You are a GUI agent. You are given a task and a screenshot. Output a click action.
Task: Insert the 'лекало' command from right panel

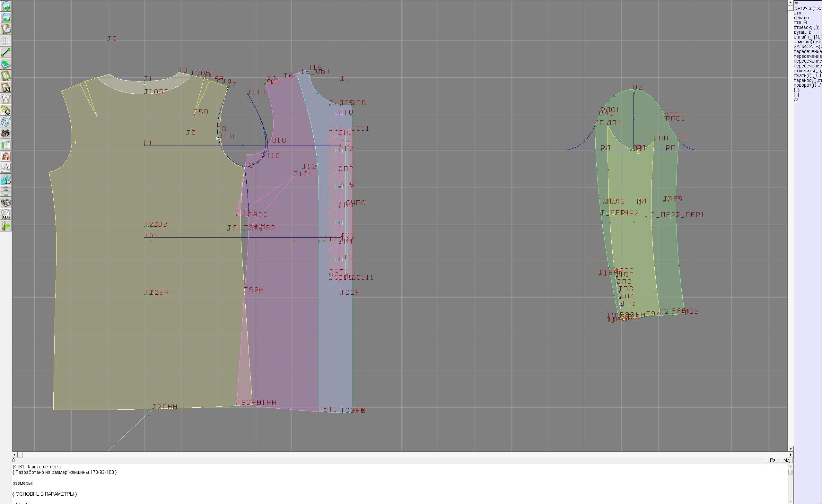[801, 18]
